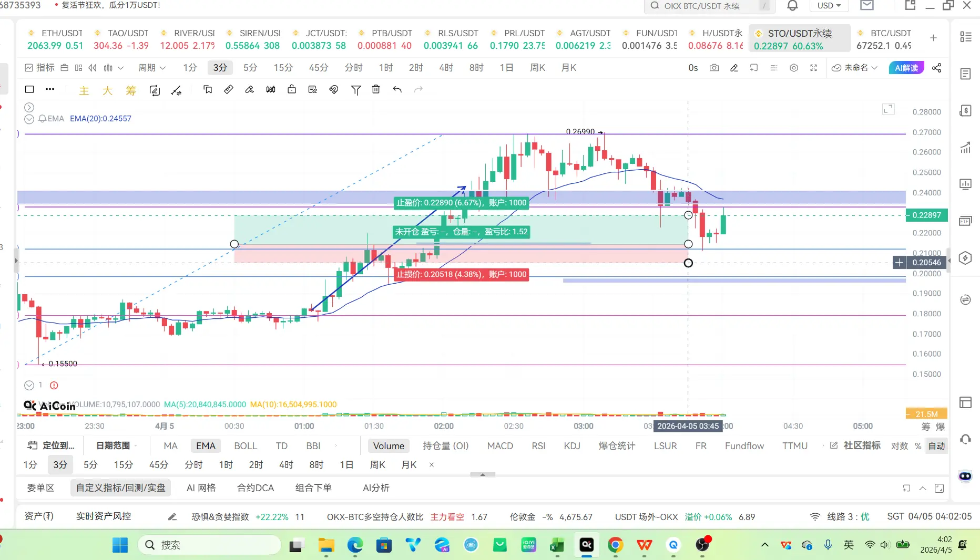Viewport: 980px width, 560px height.
Task: Toggle the BOLL indicator
Action: click(246, 446)
